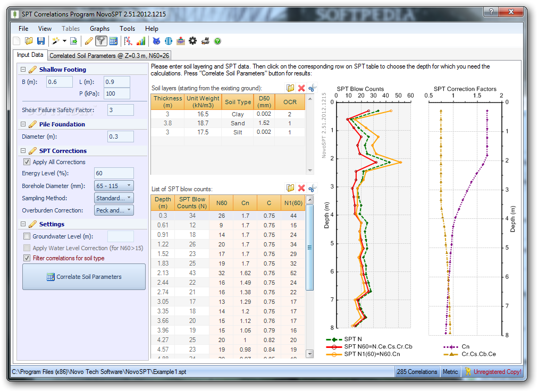The image size is (538, 392).
Task: Toggle Filter correlations for soil type checkbox
Action: [x=27, y=258]
